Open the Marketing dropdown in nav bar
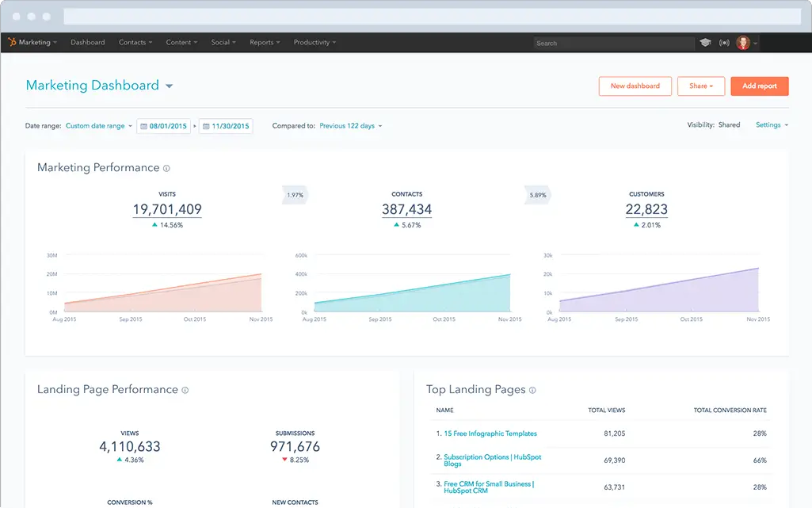The image size is (812, 508). pos(37,43)
